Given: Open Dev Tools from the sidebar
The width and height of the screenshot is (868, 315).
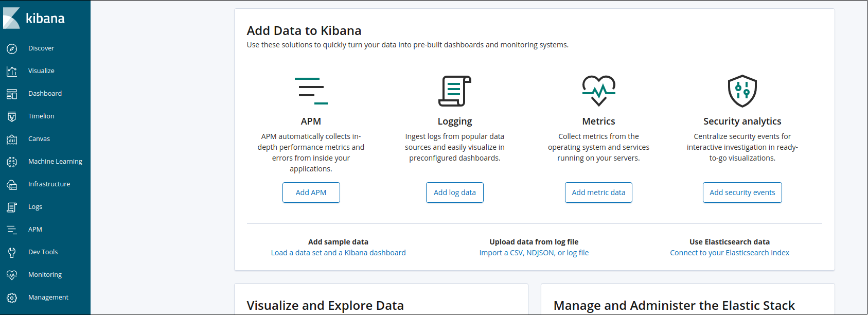Looking at the screenshot, I should (43, 252).
